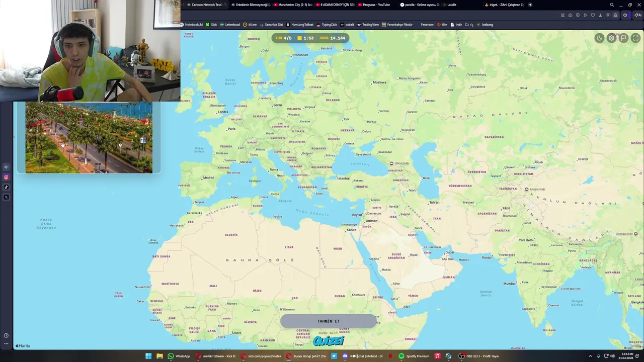Open browser profile account icon
Screen dimensions: 644x362
[x=615, y=15]
